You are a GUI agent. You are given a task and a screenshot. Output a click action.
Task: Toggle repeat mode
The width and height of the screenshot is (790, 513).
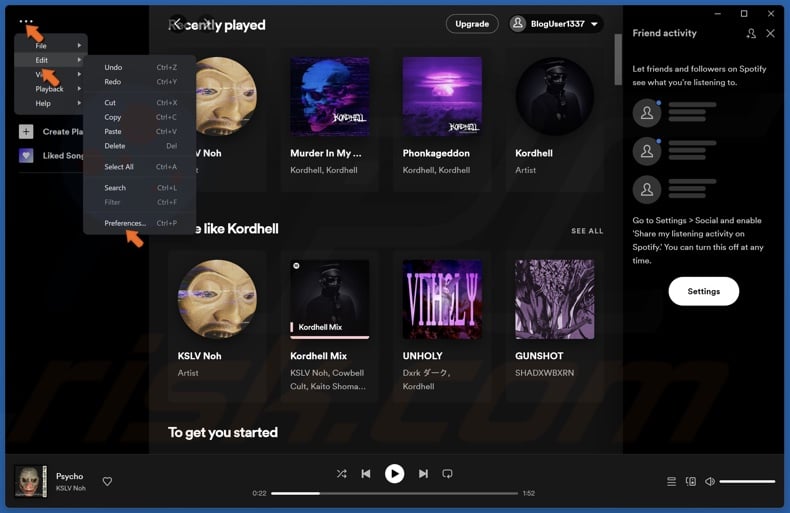coord(447,474)
